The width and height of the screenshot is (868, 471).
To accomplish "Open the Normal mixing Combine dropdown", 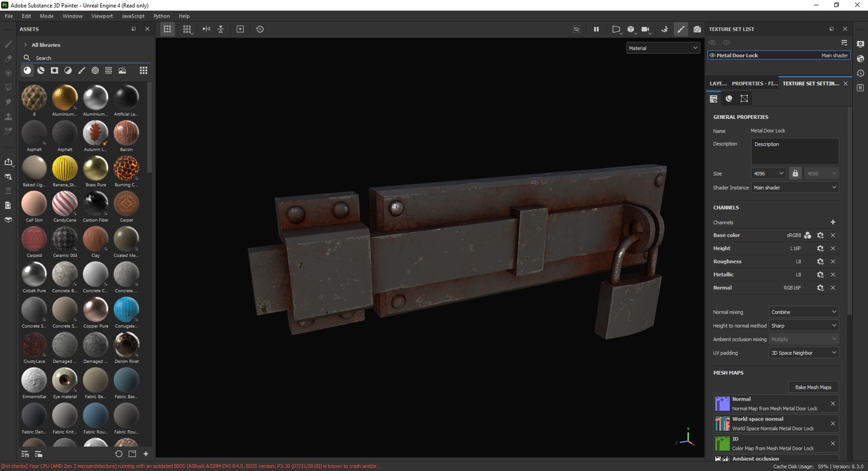I will click(803, 312).
